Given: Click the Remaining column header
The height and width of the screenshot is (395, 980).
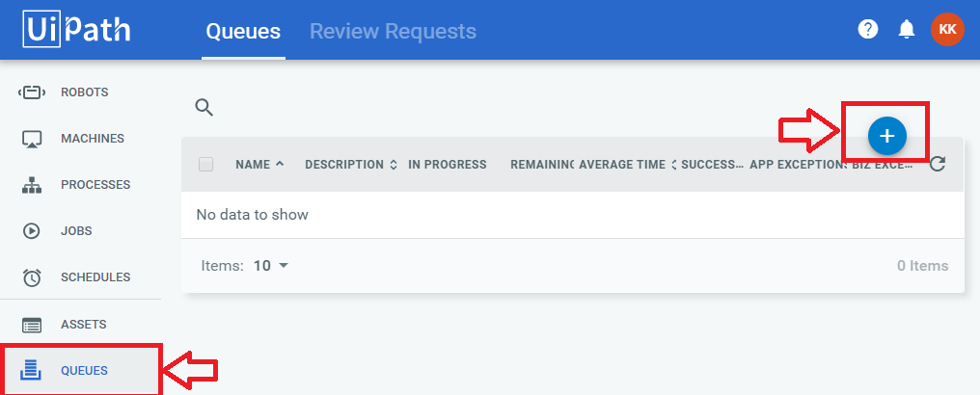Looking at the screenshot, I should coord(542,165).
